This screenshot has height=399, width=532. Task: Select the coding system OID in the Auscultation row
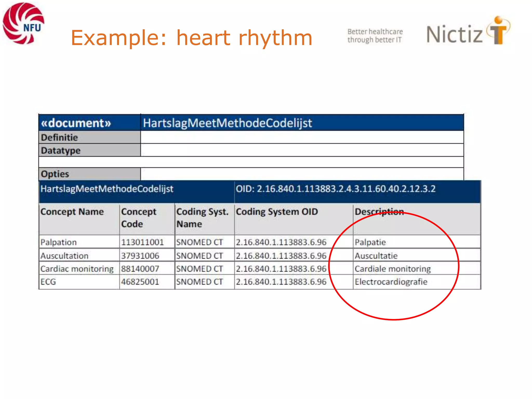[x=294, y=255]
